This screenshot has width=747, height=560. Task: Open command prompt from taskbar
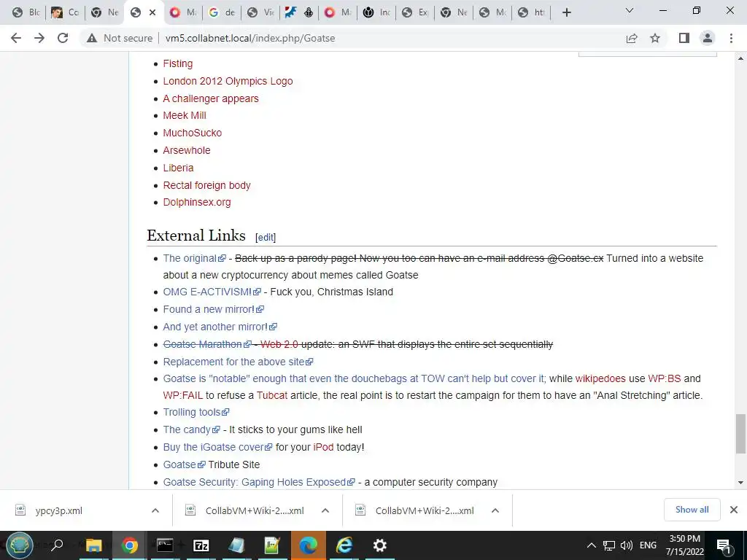pyautogui.click(x=165, y=545)
